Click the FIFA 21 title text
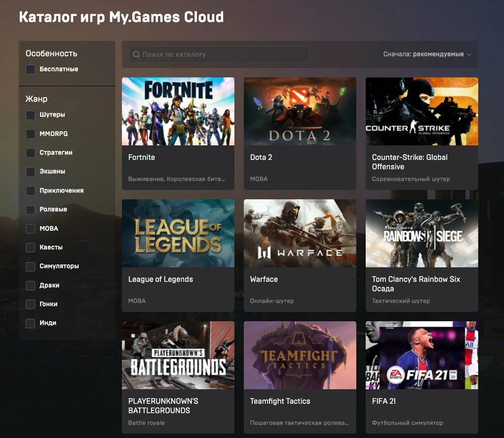 384,401
